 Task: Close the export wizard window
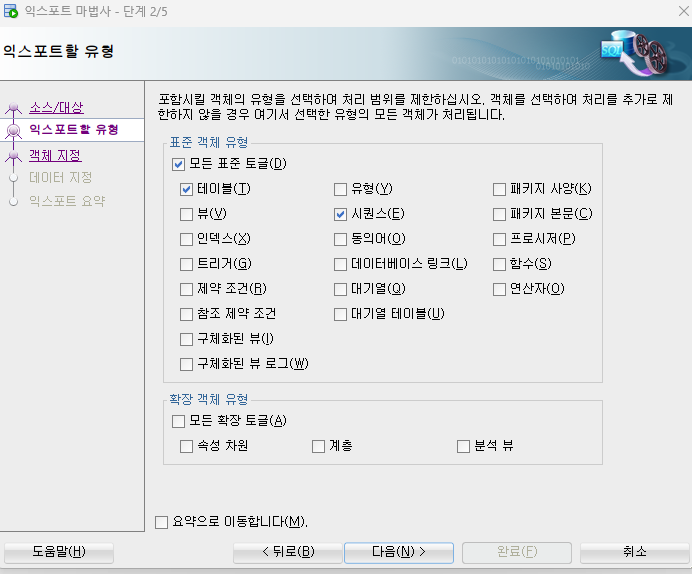(683, 11)
